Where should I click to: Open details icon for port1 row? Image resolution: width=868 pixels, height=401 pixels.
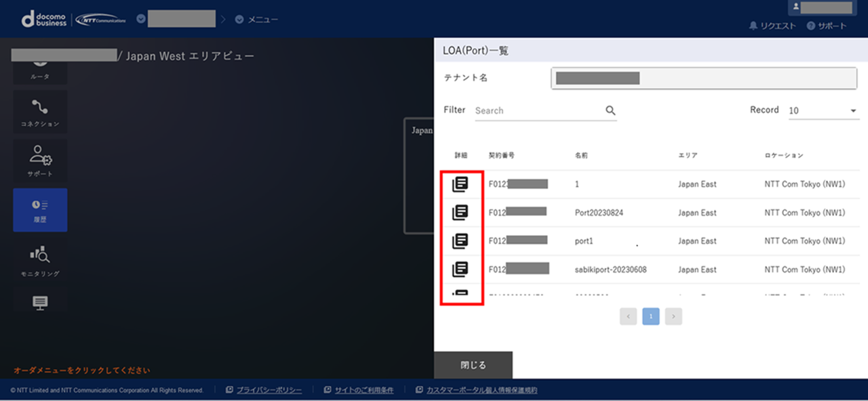[x=460, y=241]
